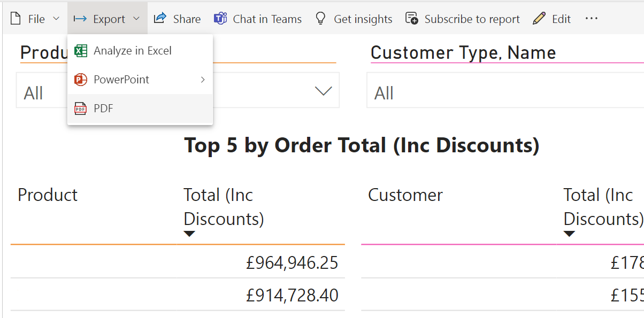Image resolution: width=644 pixels, height=318 pixels.
Task: Click the Top 5 by Order Total title
Action: [362, 145]
